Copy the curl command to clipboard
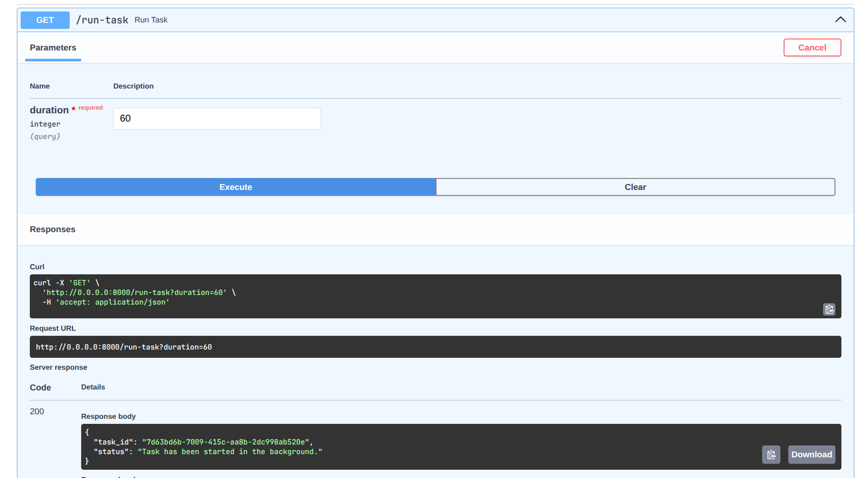Viewport: 868px width, 478px height. pyautogui.click(x=829, y=310)
